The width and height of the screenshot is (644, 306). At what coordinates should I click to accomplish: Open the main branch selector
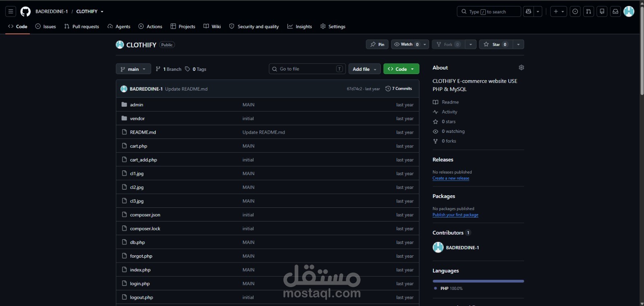(x=133, y=69)
